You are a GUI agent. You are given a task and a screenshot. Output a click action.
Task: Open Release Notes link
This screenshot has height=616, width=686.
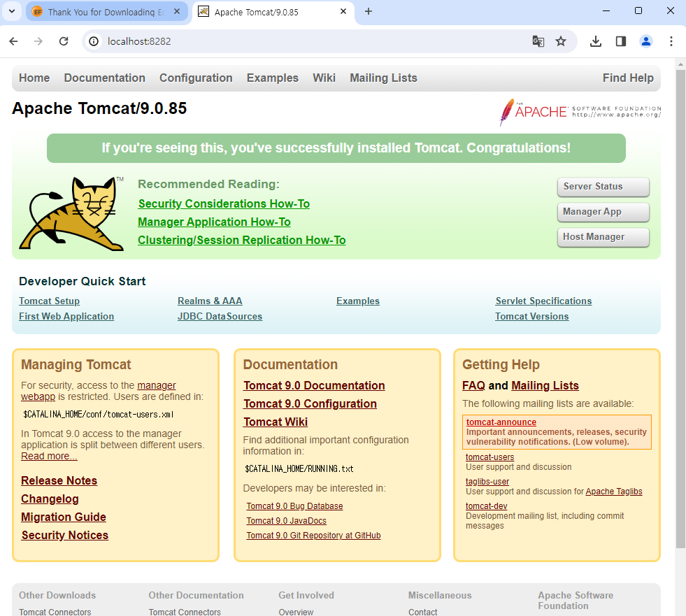pos(59,481)
